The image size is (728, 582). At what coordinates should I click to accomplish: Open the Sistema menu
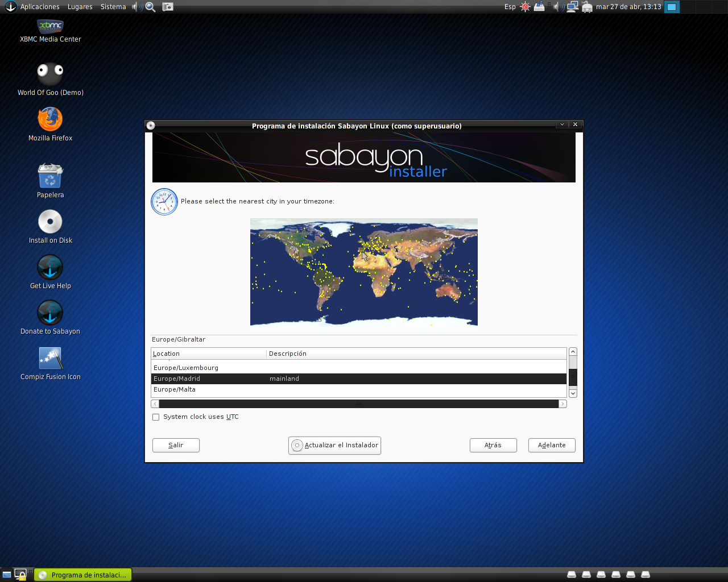[113, 7]
